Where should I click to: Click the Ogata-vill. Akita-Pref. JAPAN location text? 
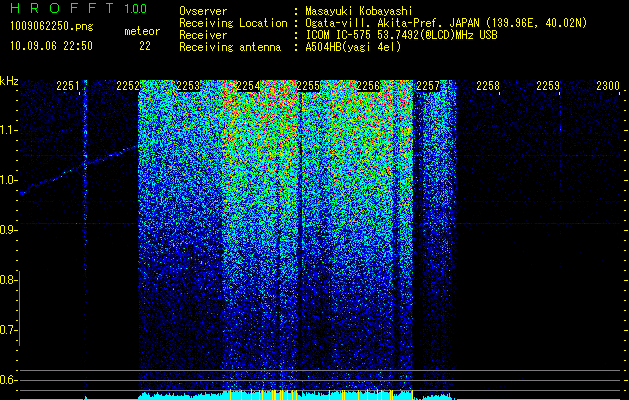(x=446, y=23)
